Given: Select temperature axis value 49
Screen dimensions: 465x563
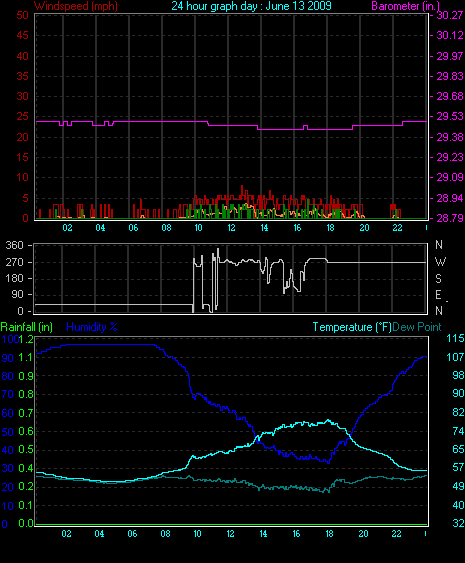Looking at the screenshot, I should 459,486.
